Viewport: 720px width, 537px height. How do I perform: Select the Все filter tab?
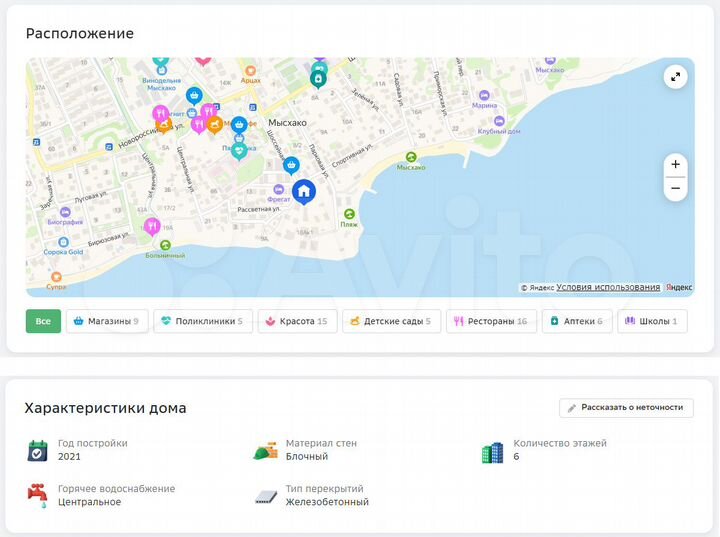pos(43,321)
